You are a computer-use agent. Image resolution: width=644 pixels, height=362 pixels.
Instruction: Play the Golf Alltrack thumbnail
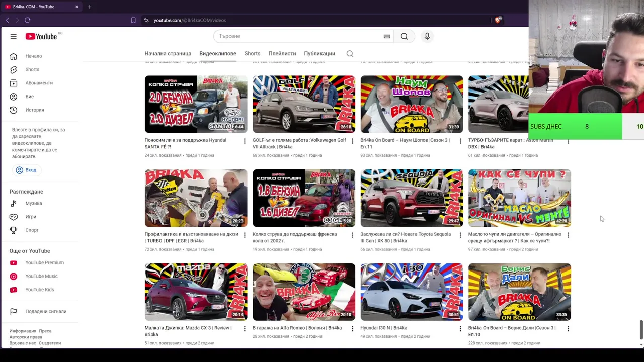304,104
